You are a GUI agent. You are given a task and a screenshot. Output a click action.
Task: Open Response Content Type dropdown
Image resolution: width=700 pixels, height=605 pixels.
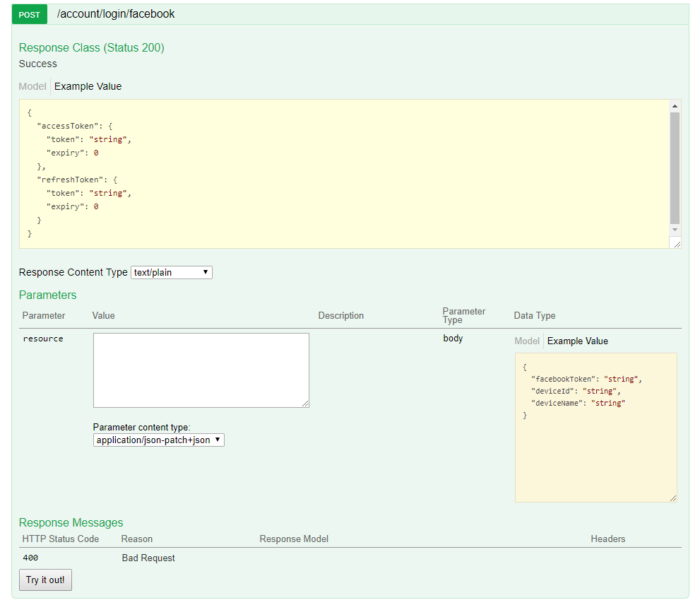tap(172, 273)
